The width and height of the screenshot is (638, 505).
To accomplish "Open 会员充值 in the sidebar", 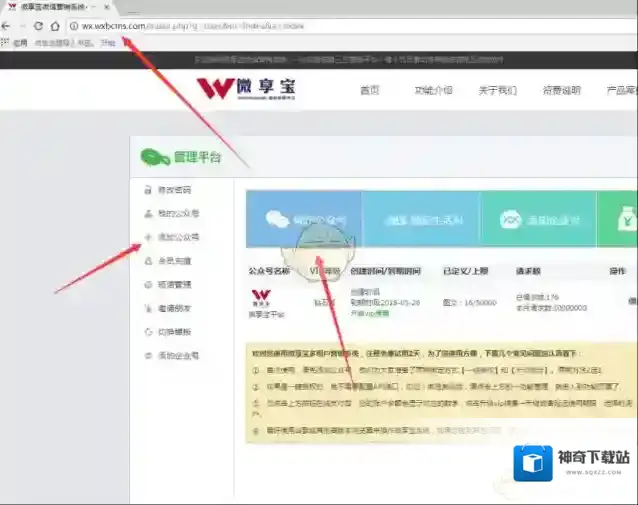I will pyautogui.click(x=174, y=262).
